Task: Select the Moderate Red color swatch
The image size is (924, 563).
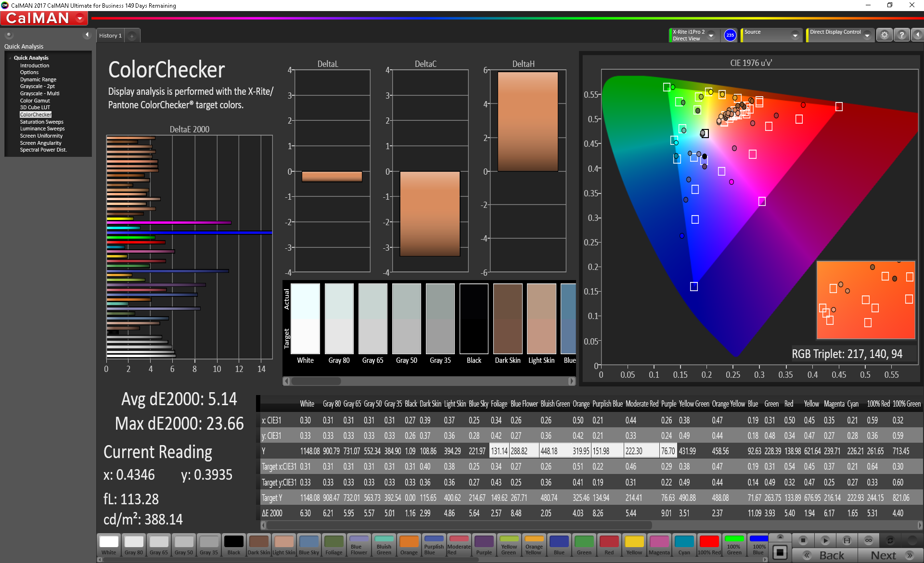Action: (x=459, y=545)
